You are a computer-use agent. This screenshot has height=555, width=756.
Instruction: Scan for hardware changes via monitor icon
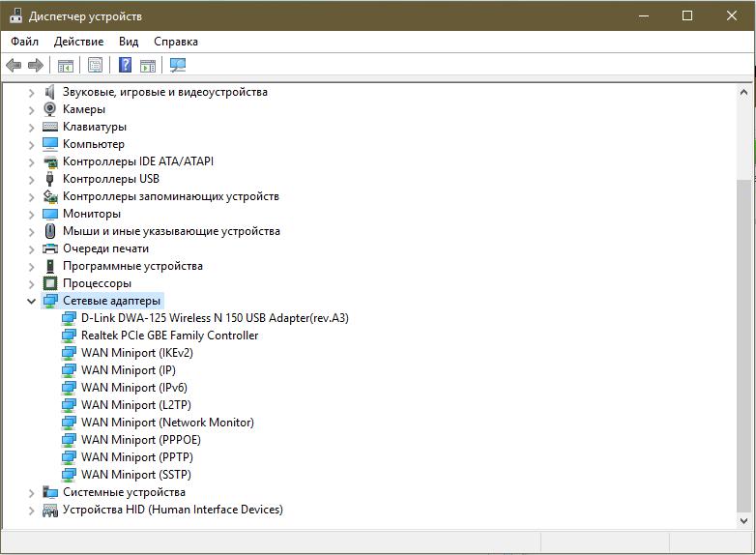coord(178,65)
